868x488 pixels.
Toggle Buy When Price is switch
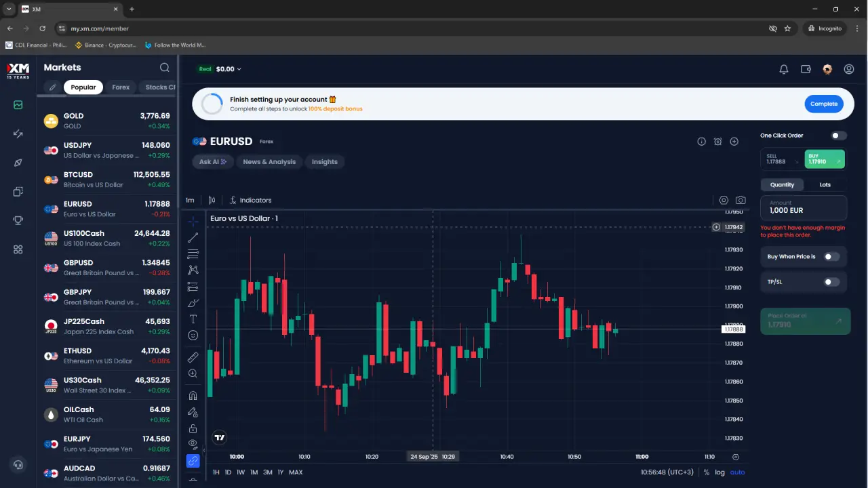click(831, 257)
